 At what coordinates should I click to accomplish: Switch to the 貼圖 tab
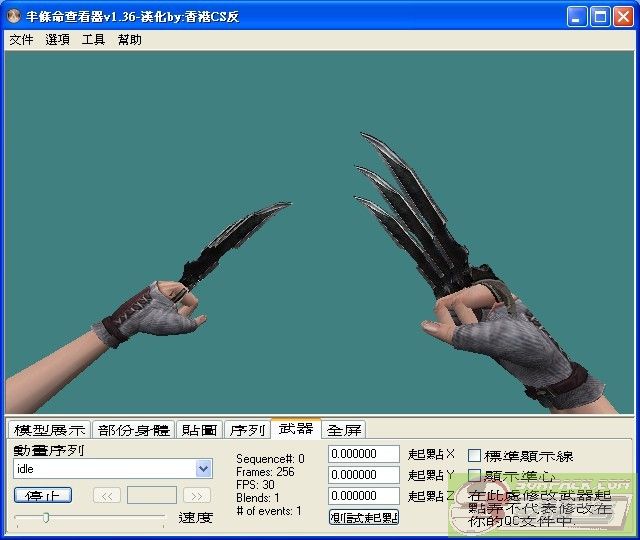[199, 429]
